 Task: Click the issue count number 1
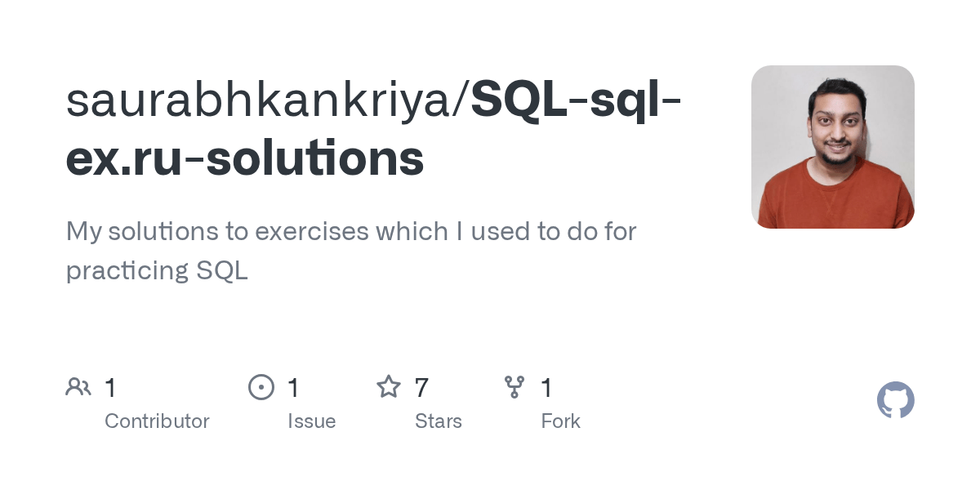[293, 388]
